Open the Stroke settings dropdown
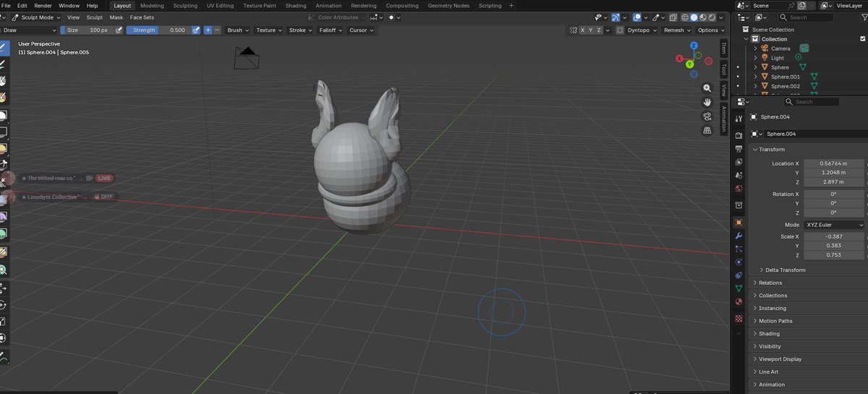The width and height of the screenshot is (868, 394). (x=300, y=30)
